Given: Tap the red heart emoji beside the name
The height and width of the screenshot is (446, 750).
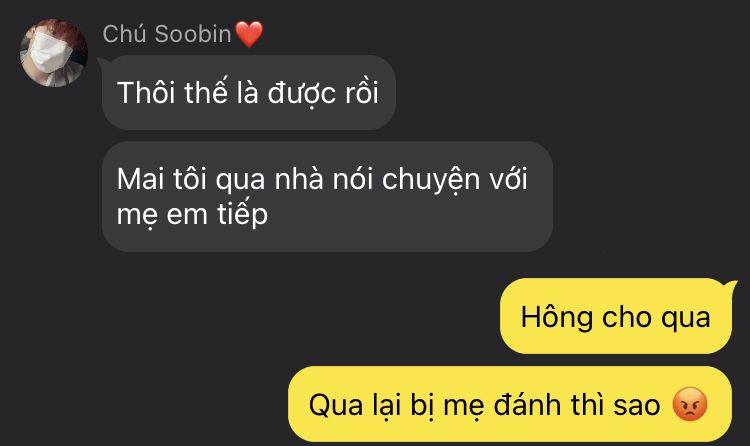Looking at the screenshot, I should (249, 34).
